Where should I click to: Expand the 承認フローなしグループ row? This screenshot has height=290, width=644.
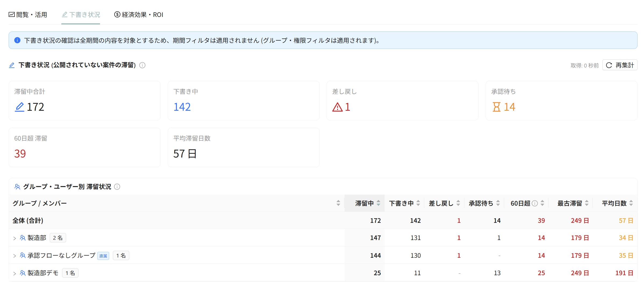click(x=15, y=256)
